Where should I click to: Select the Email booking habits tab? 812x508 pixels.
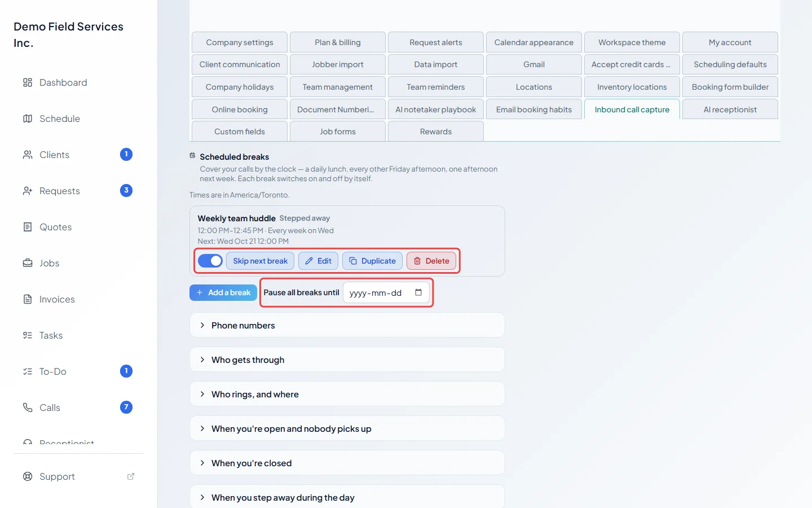pos(534,110)
